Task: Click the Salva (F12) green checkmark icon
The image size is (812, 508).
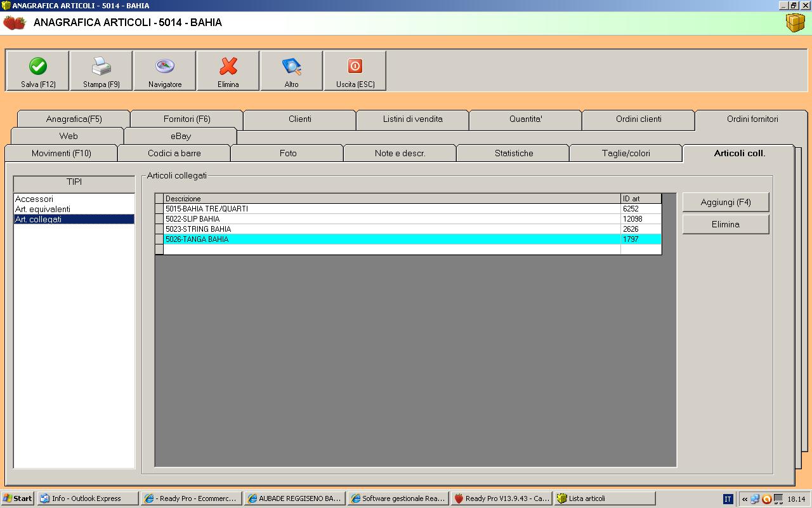Action: pos(38,66)
